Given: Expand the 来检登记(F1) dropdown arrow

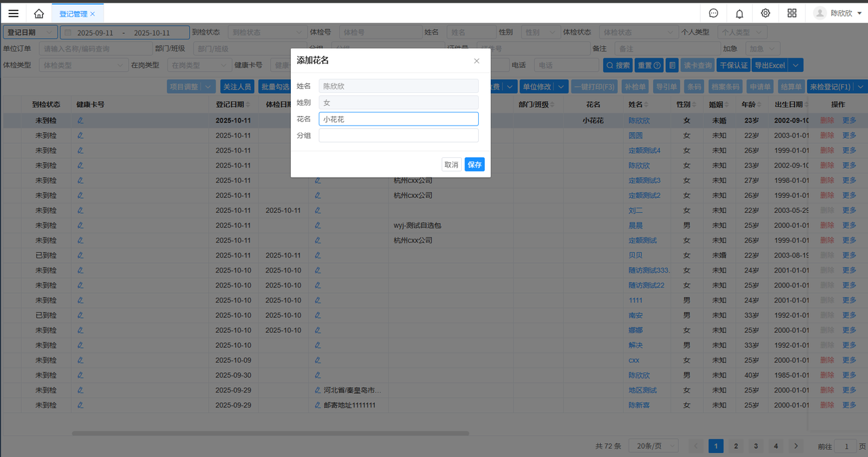Looking at the screenshot, I should [x=861, y=87].
